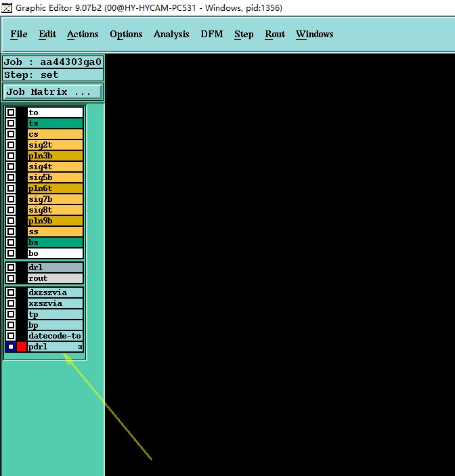Toggle the highlighted pdrl layer checkbox
The width and height of the screenshot is (455, 476).
11,347
